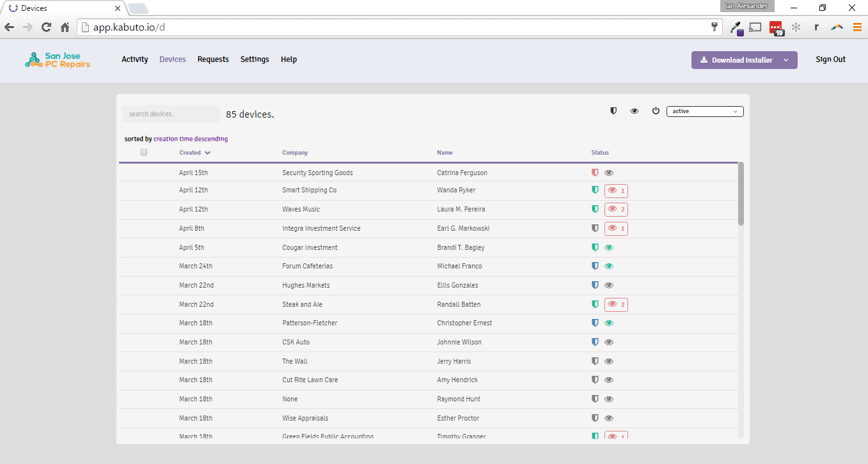Click the power filter icon next to the active dropdown
This screenshot has width=868, height=464.
[656, 111]
